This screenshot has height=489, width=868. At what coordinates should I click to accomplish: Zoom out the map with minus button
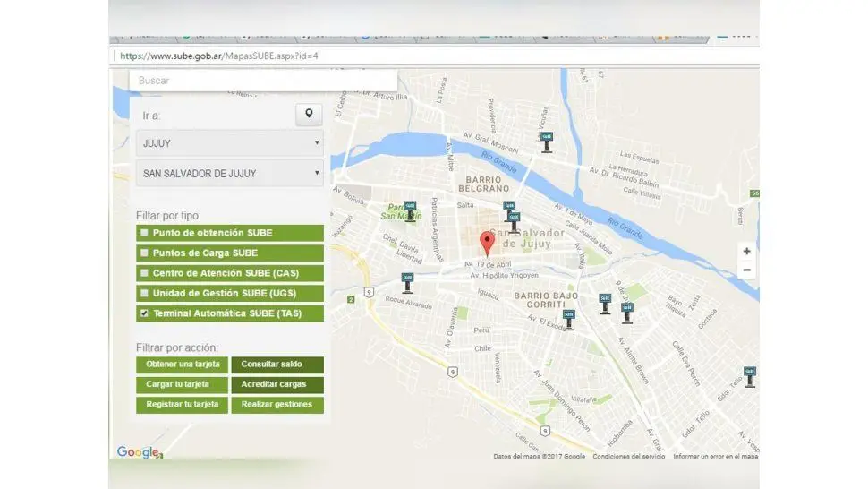coord(746,270)
